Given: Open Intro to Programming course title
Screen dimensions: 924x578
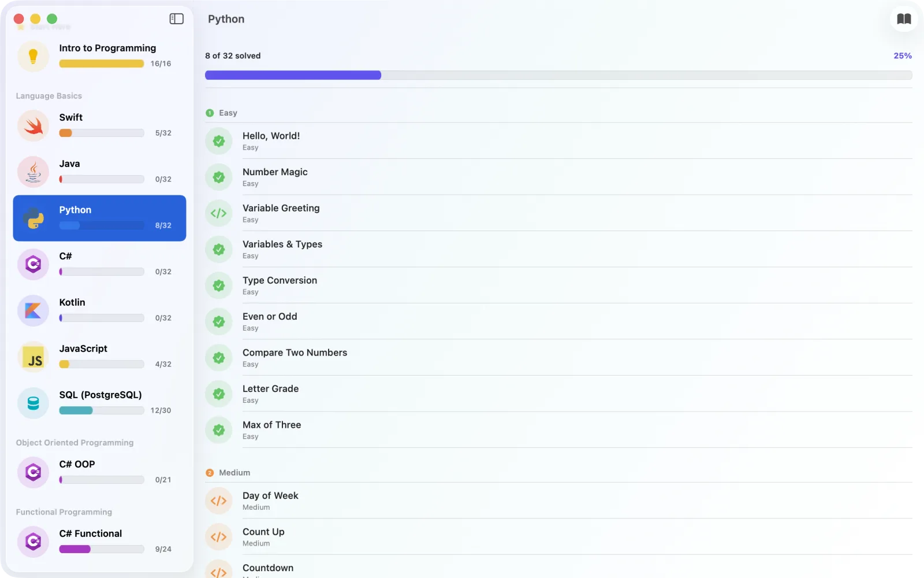Looking at the screenshot, I should tap(107, 48).
